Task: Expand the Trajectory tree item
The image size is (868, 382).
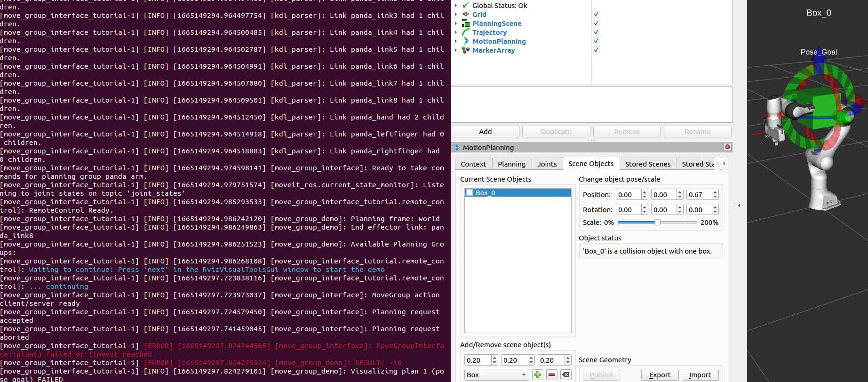Action: (x=455, y=32)
